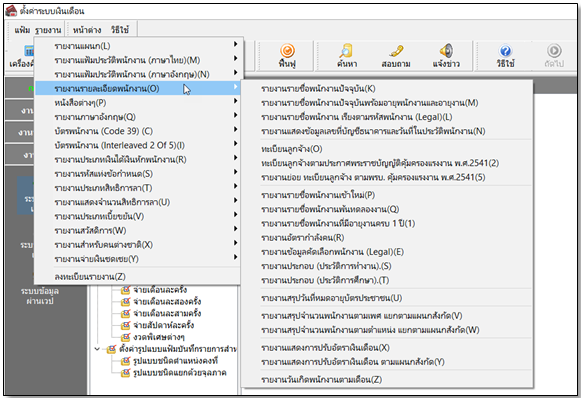Choose รายงานวันเกิดพนักงานตามเดือน(Z)
The width and height of the screenshot is (581, 398).
coord(387,379)
